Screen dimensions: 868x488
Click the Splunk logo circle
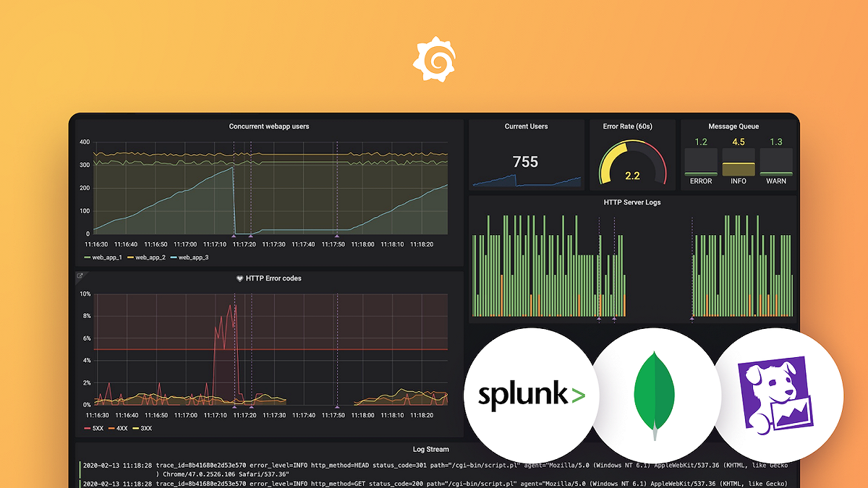coord(530,393)
